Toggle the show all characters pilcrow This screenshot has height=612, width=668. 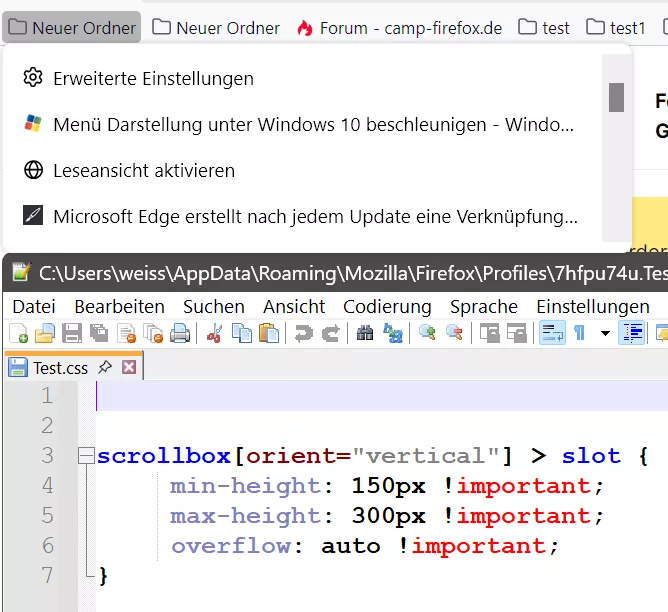[579, 333]
